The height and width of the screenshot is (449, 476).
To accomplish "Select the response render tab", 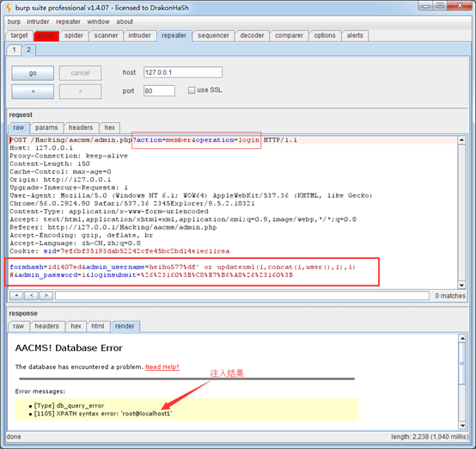I will click(x=125, y=326).
